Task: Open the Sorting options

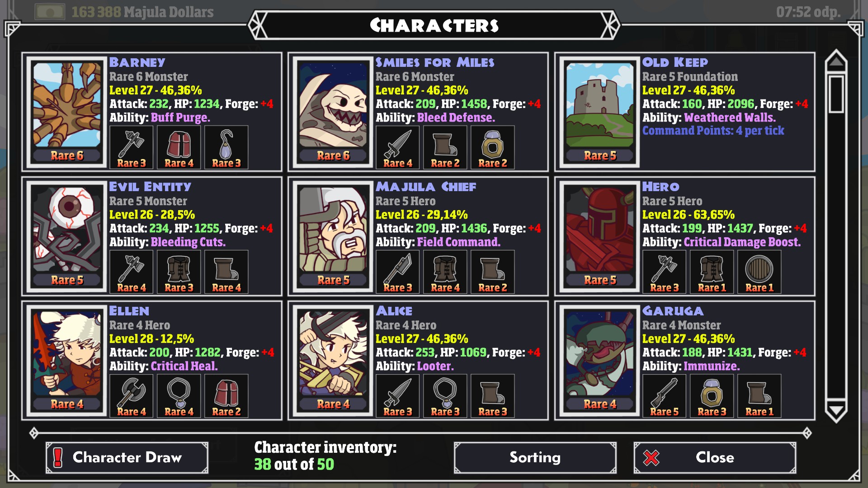Action: [535, 458]
